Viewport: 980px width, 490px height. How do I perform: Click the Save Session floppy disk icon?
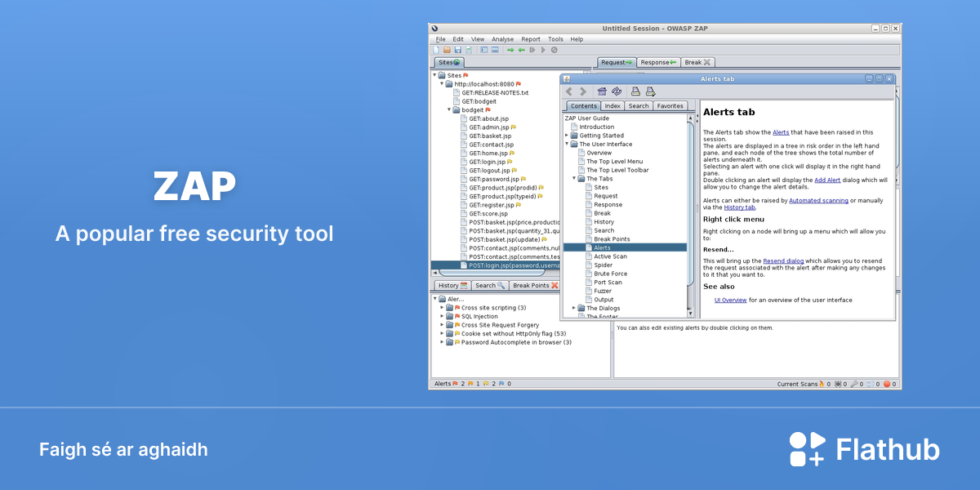click(x=457, y=50)
